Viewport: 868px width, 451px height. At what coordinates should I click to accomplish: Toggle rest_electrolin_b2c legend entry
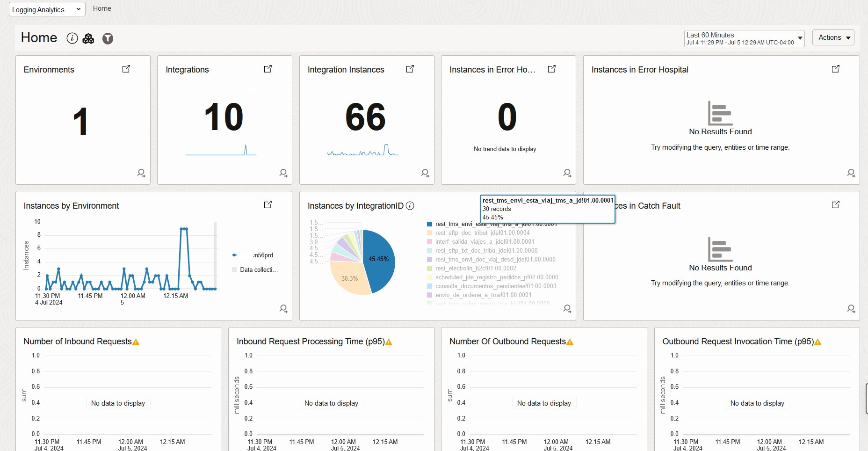click(x=471, y=268)
